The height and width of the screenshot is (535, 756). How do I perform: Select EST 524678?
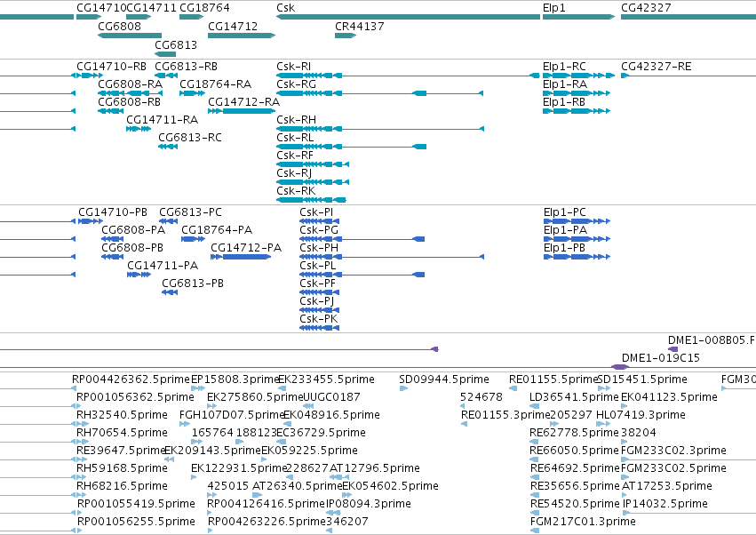coord(481,397)
